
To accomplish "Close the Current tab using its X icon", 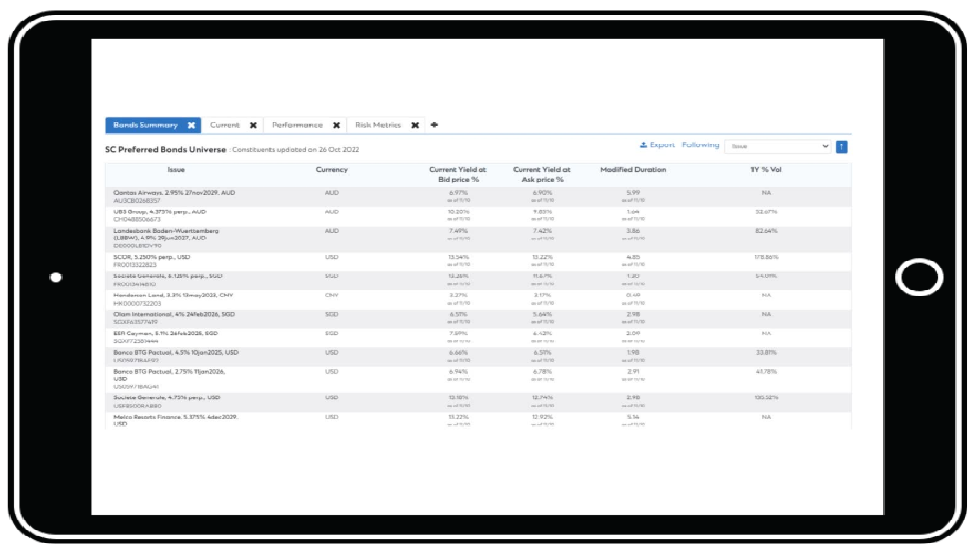I will [253, 126].
